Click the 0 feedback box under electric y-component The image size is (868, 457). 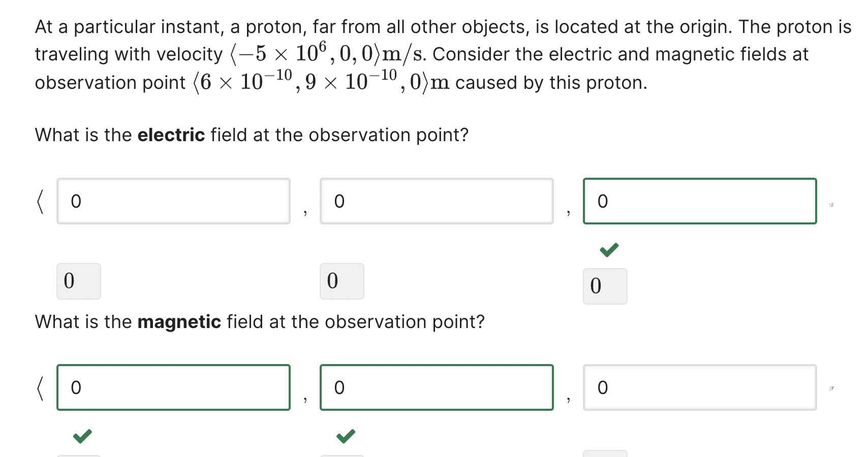[342, 281]
